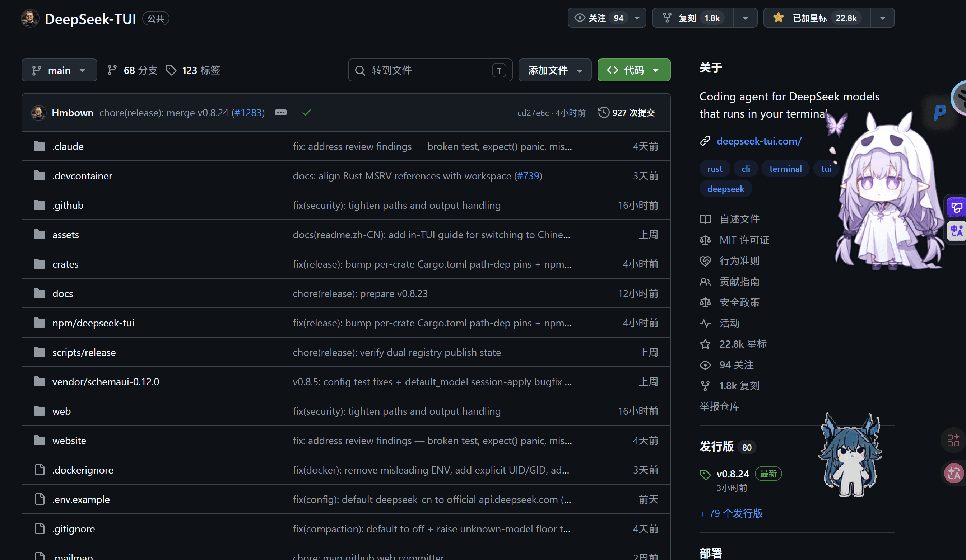Open the star lists dropdown arrow
Screen dimensions: 966x560
click(x=882, y=18)
